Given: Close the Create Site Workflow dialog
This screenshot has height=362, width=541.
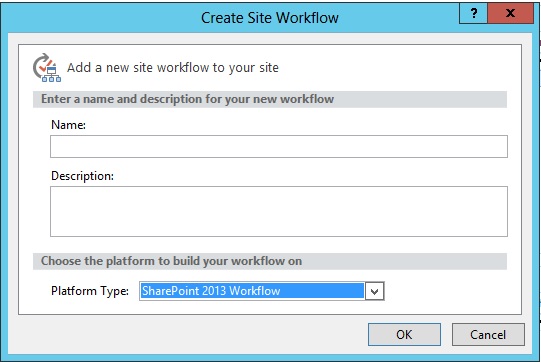Looking at the screenshot, I should (510, 13).
